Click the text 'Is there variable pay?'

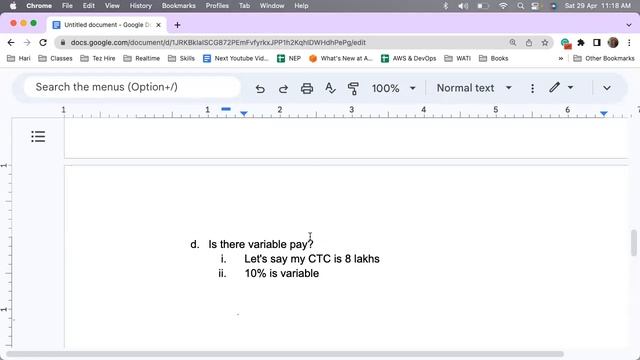point(261,244)
